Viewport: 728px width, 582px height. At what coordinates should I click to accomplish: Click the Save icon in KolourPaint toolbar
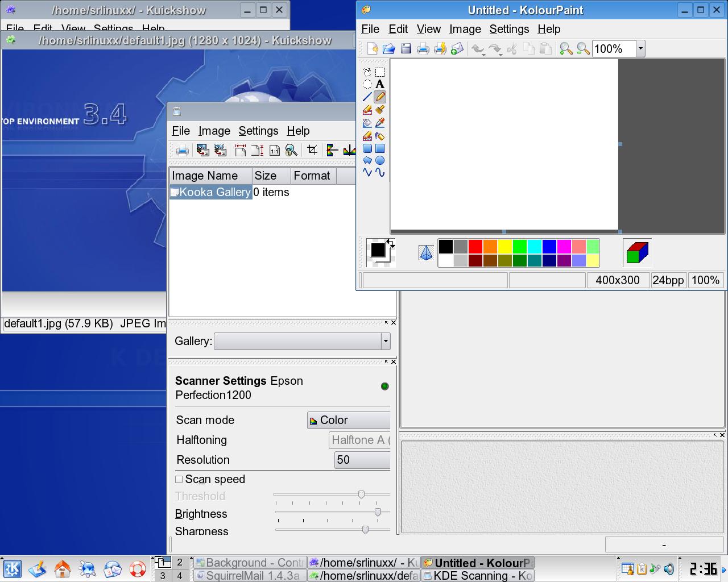[x=406, y=49]
